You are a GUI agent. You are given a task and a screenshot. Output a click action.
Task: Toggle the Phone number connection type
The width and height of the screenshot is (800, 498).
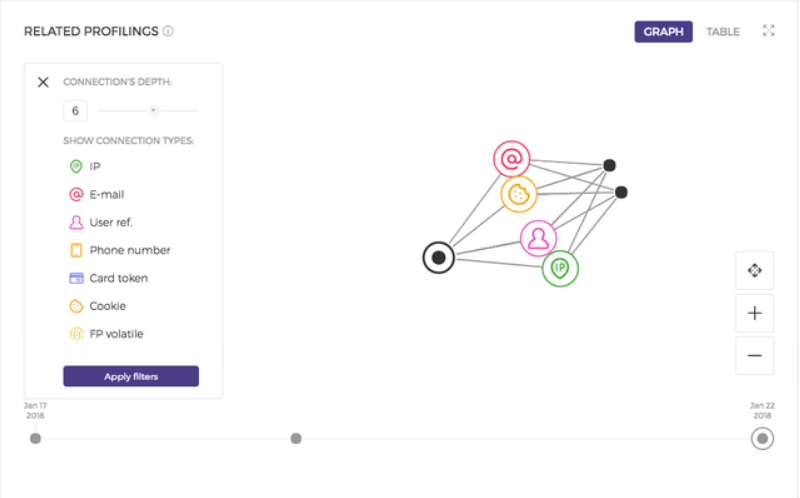click(119, 250)
